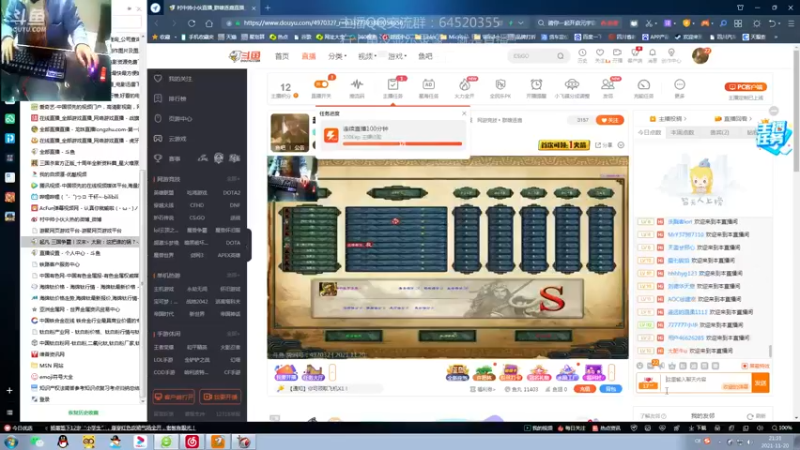Expand the 视频 video dropdown
Screen dimensions: 800x450
pyautogui.click(x=367, y=56)
